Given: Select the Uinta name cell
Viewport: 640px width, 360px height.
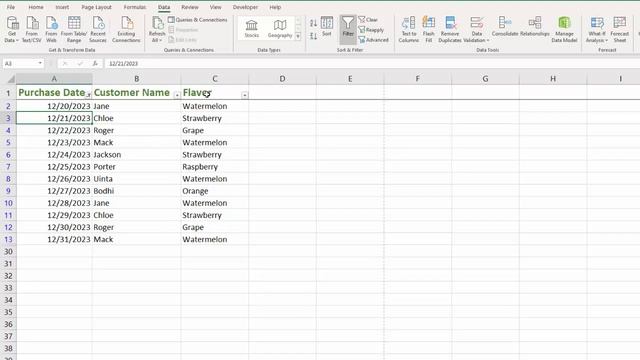Looking at the screenshot, I should (137, 179).
